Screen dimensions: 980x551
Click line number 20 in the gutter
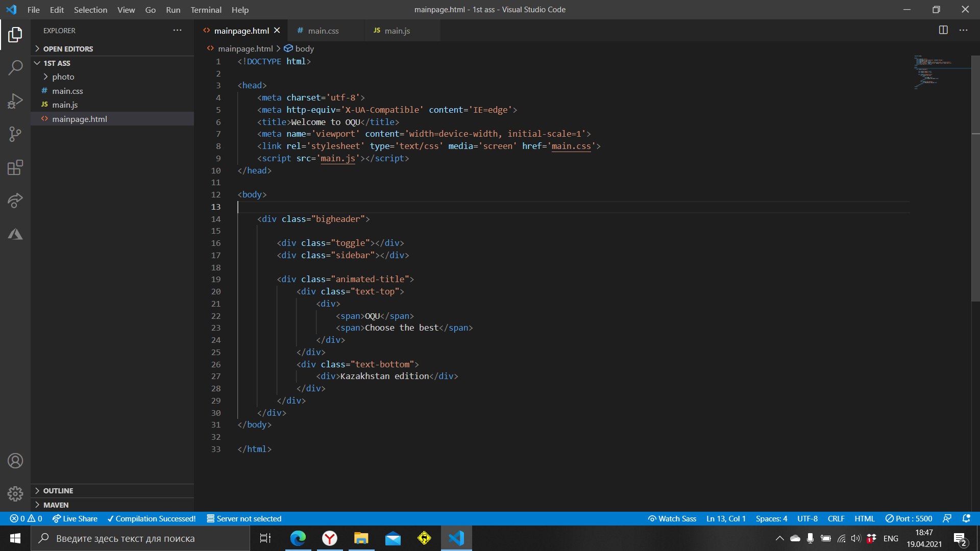tap(216, 292)
